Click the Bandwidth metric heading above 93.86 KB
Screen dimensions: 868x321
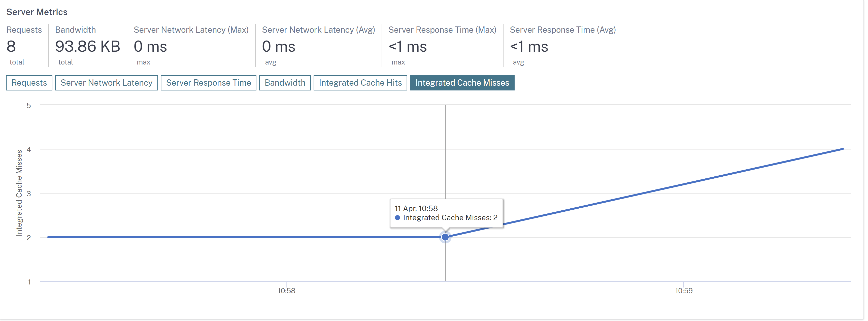pyautogui.click(x=76, y=30)
